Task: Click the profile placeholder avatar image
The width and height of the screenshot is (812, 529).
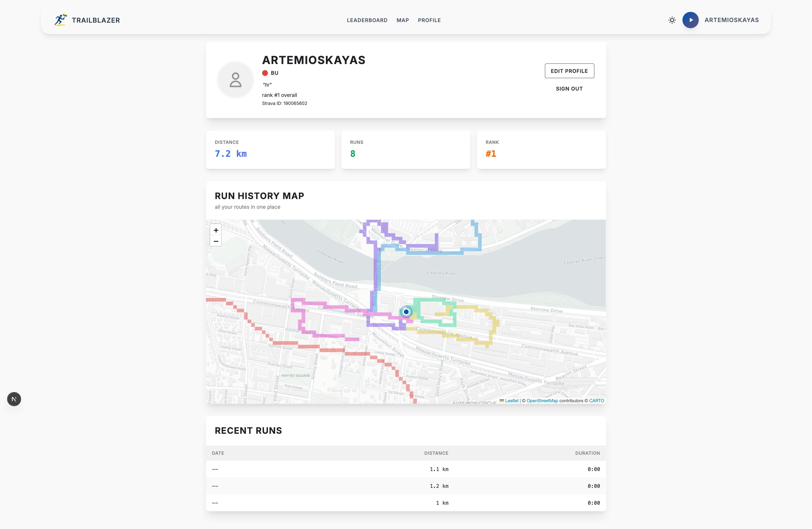Action: (235, 80)
